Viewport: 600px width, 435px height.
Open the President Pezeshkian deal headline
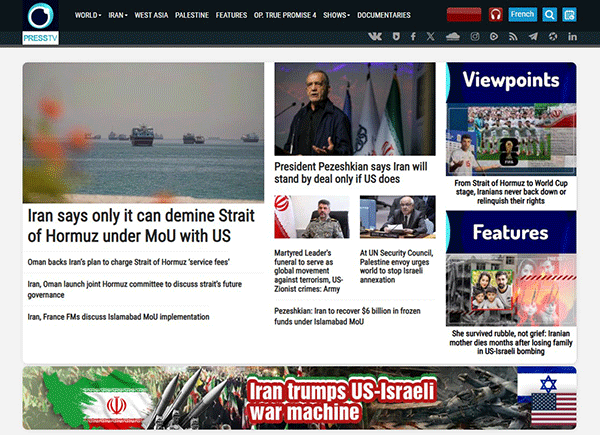pos(351,173)
